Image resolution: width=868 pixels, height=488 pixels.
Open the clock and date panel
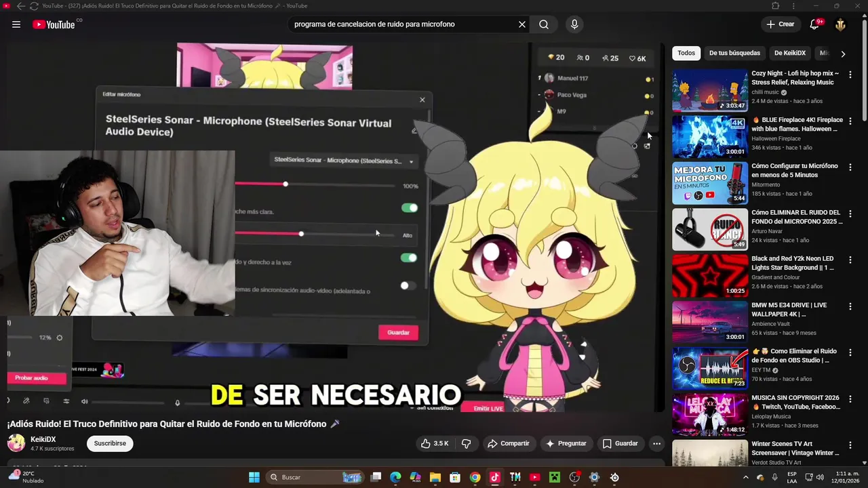coord(846,477)
